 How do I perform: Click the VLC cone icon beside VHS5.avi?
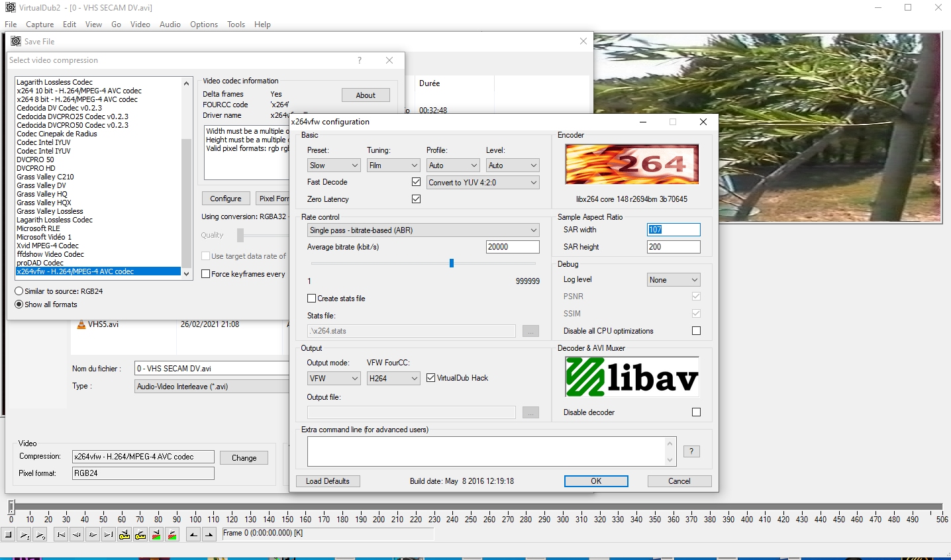point(81,324)
